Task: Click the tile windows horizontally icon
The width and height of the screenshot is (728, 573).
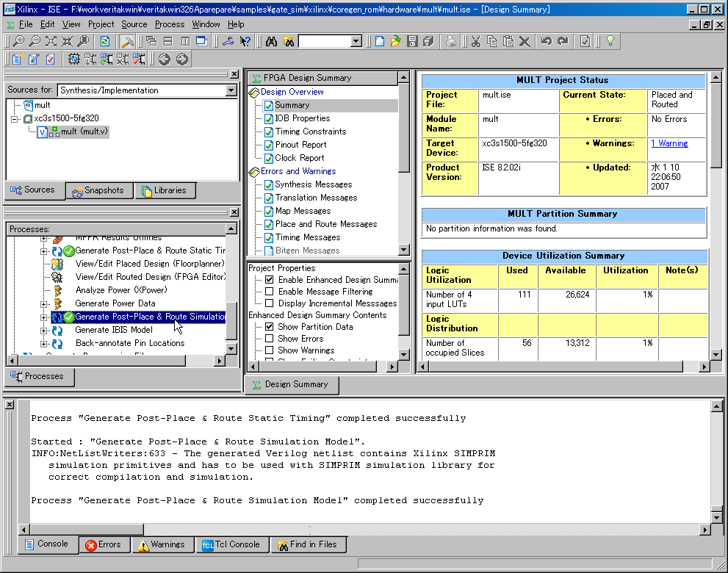Action: 168,41
